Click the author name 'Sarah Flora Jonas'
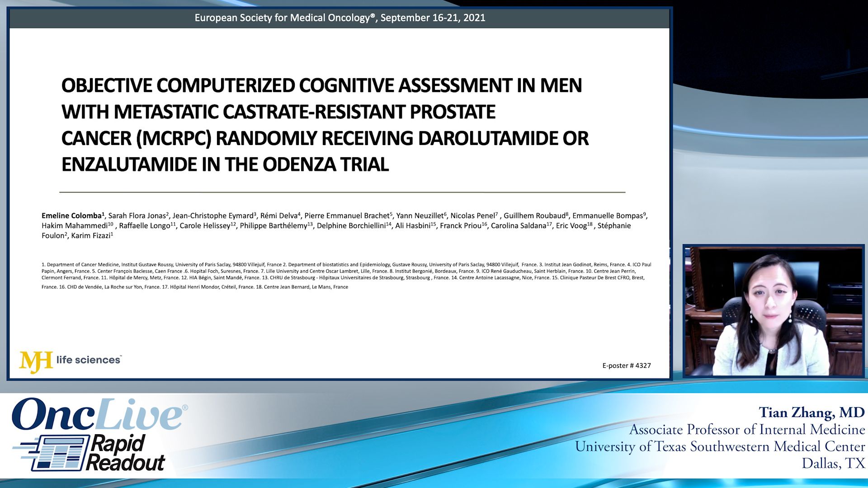 click(x=137, y=216)
